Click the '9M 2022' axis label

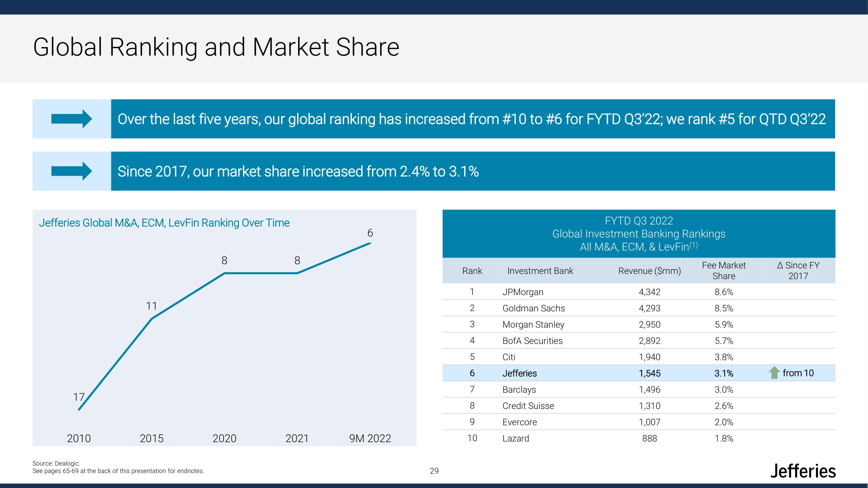coord(370,438)
